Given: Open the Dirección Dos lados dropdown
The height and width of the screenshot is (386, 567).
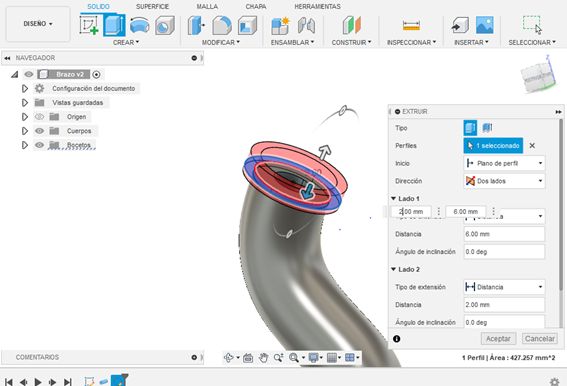Looking at the screenshot, I should pyautogui.click(x=504, y=181).
